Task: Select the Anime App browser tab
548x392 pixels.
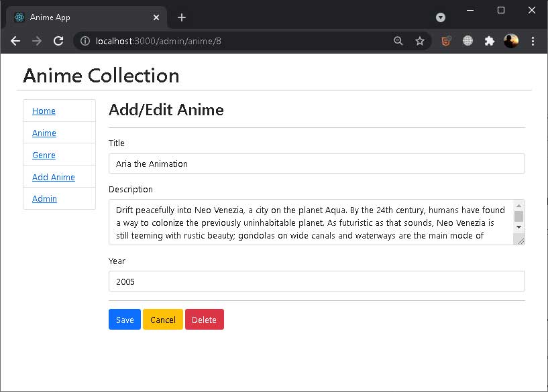Action: tap(87, 17)
